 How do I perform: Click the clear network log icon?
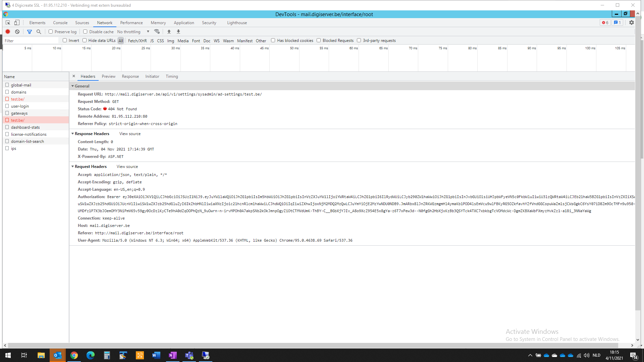click(17, 32)
